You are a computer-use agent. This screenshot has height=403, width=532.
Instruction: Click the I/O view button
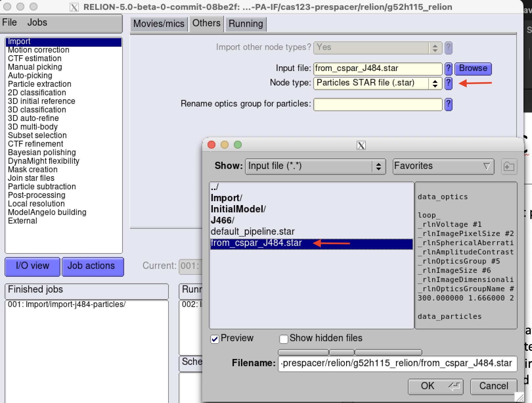[33, 266]
